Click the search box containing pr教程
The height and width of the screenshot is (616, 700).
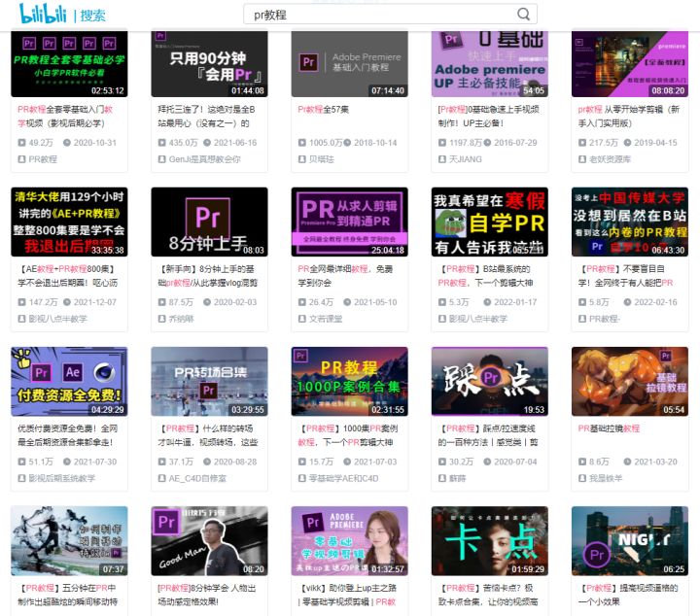tap(390, 15)
